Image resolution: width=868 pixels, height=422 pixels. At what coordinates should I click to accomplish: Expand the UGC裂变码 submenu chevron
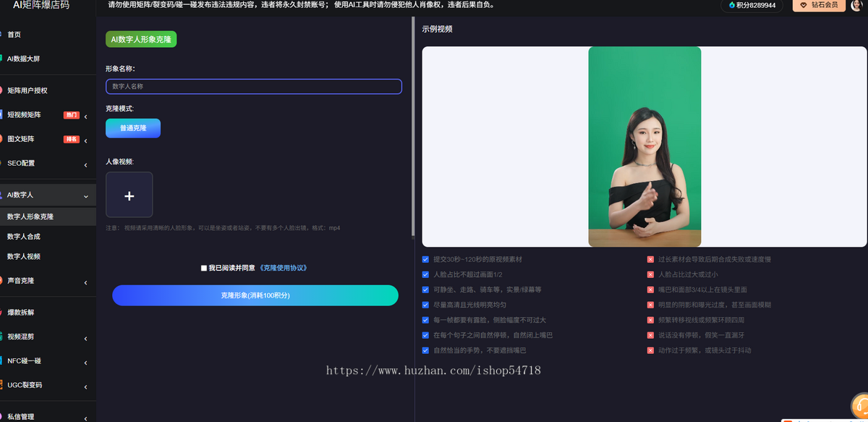(86, 386)
